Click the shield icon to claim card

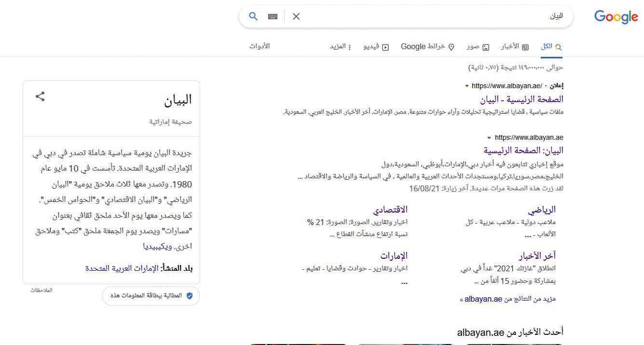[189, 295]
